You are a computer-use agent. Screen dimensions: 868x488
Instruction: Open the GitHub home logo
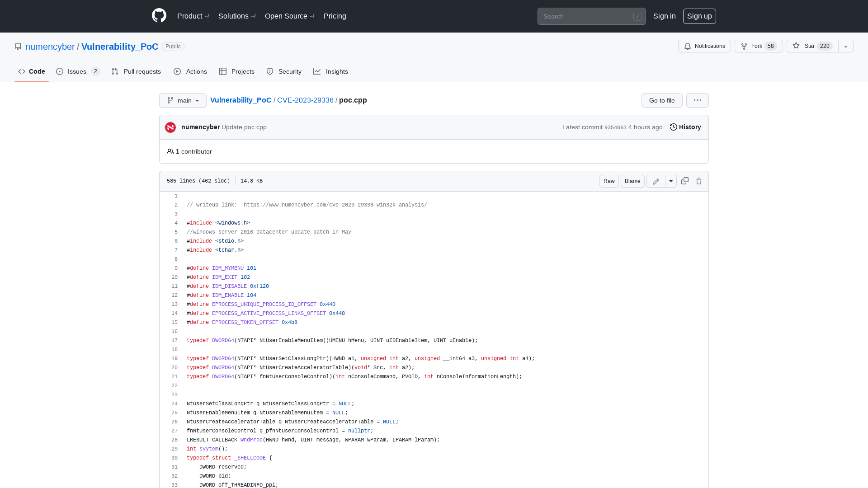point(159,16)
